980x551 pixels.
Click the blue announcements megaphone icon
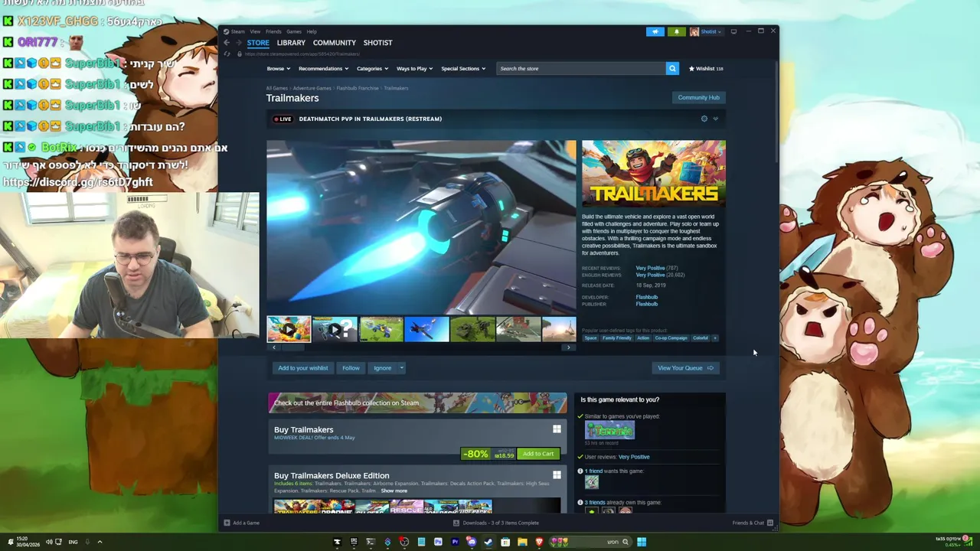pos(655,31)
